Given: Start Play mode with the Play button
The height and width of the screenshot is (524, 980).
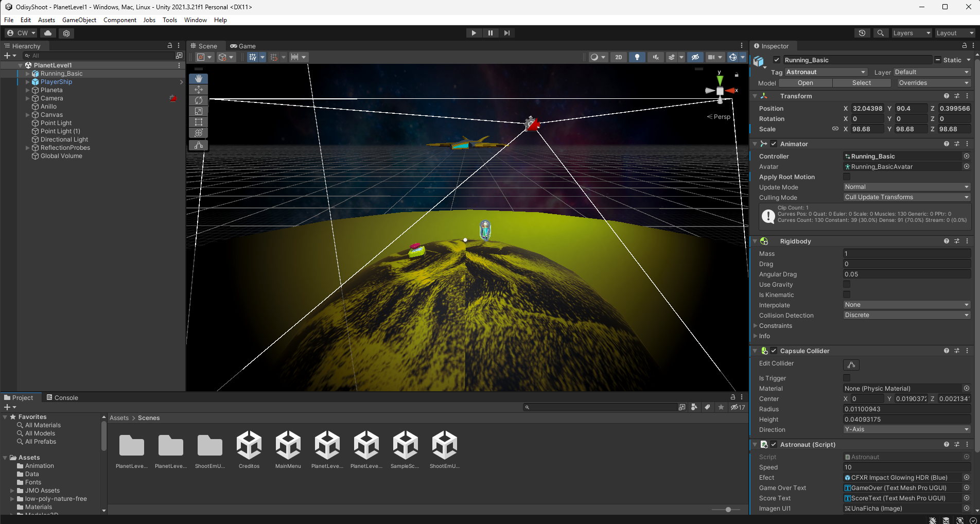Looking at the screenshot, I should [474, 33].
